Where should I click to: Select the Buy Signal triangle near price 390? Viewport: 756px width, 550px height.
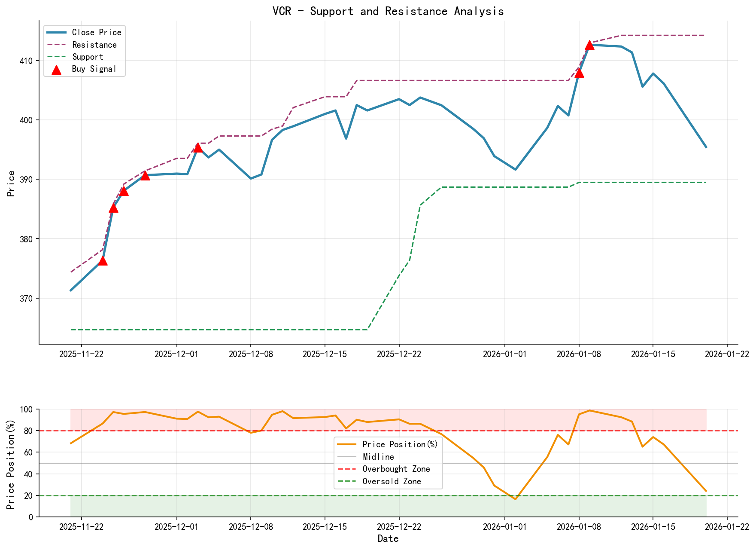146,175
